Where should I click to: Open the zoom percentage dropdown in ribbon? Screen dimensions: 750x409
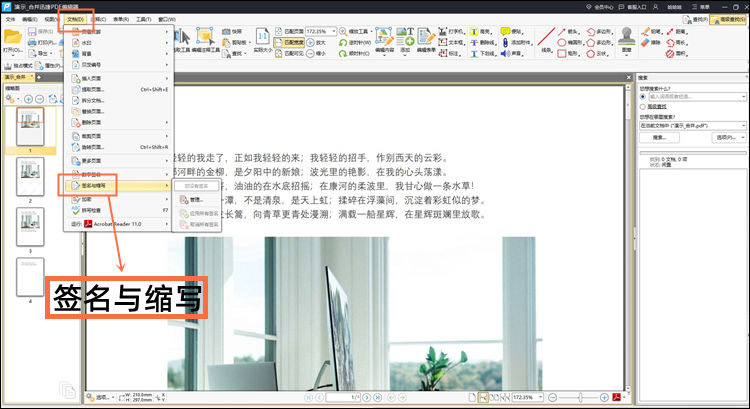pos(333,32)
